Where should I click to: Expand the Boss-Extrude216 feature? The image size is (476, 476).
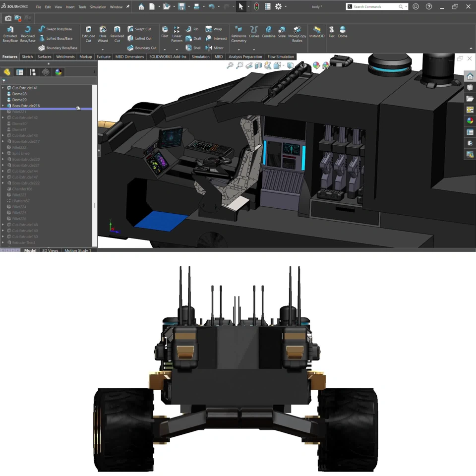(3, 106)
